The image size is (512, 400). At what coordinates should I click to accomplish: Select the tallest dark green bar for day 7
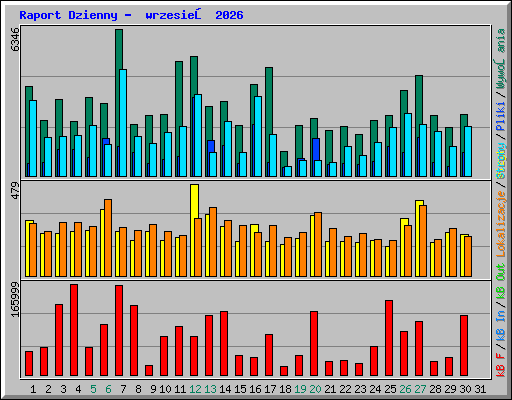tap(118, 50)
